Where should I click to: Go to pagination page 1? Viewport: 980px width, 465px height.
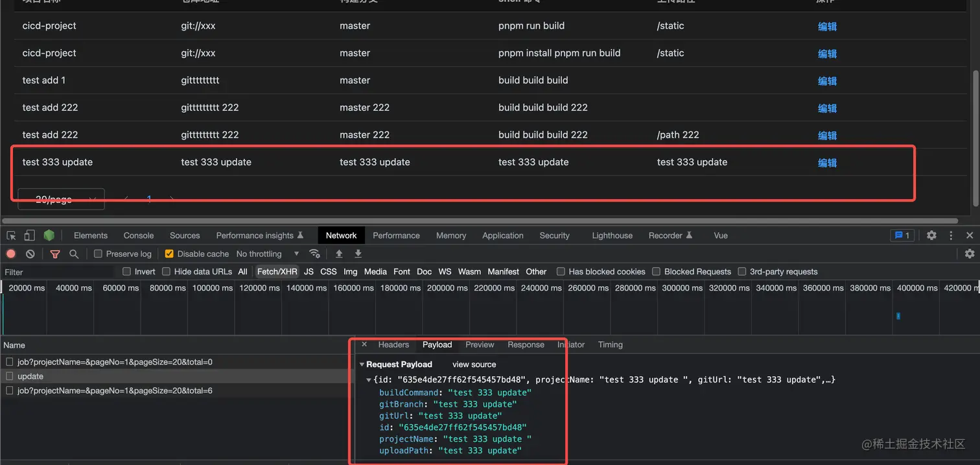(x=149, y=199)
